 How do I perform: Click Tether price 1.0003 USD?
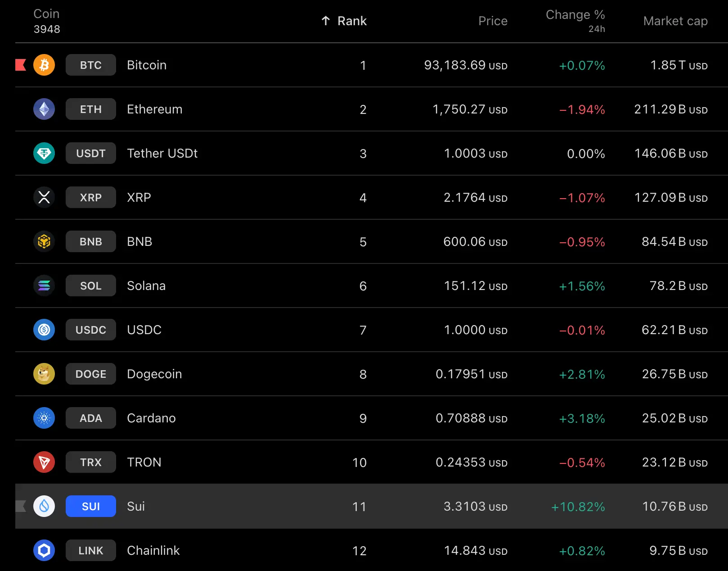(x=476, y=154)
